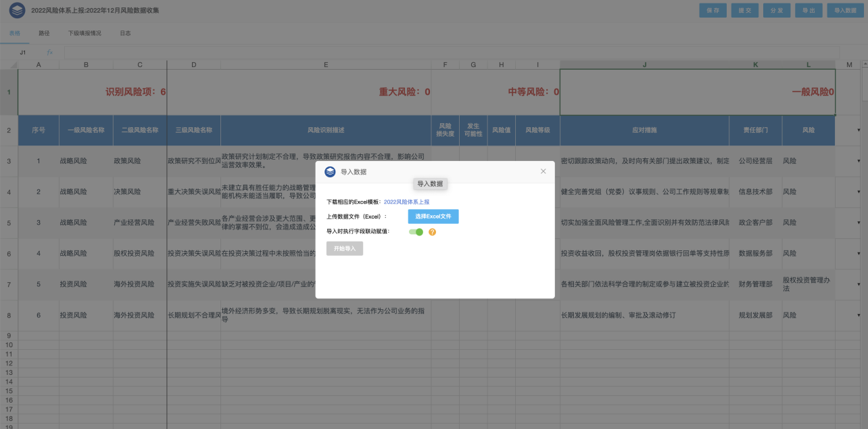Screen dimensions: 868x429
Task: Toggle 导入时执行字段联动赋值 switch off
Action: [x=416, y=232]
